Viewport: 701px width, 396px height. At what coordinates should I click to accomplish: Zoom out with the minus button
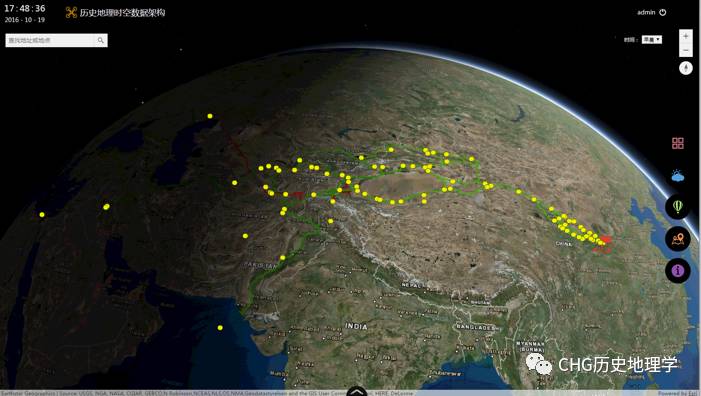[x=686, y=50]
